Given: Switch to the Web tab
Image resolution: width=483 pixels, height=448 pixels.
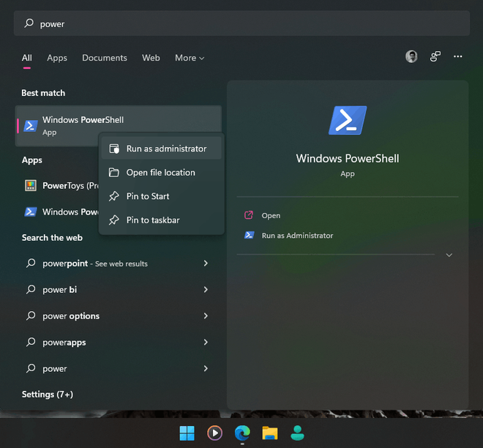Looking at the screenshot, I should (x=151, y=58).
